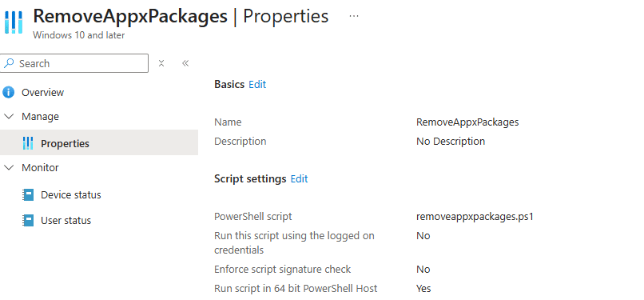Collapse the sidebar with double chevron
The height and width of the screenshot is (300, 644).
coord(185,63)
